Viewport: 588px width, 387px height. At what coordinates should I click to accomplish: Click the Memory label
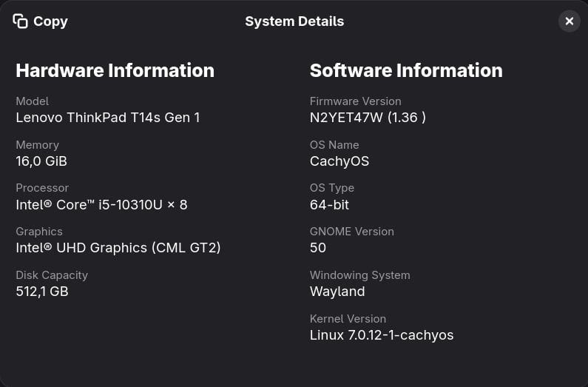(38, 145)
